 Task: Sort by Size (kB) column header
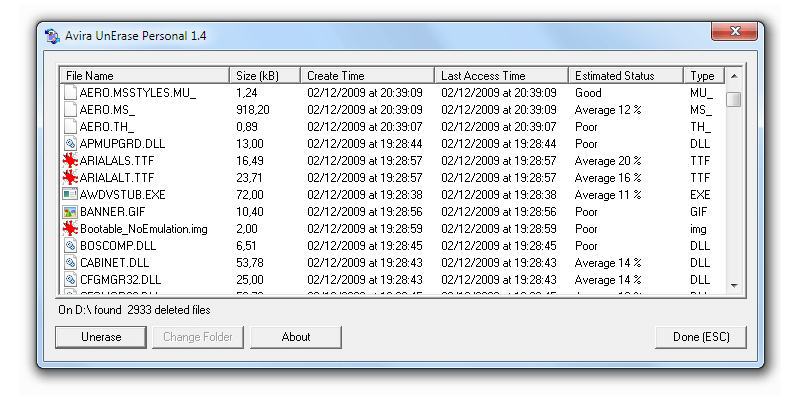[265, 76]
